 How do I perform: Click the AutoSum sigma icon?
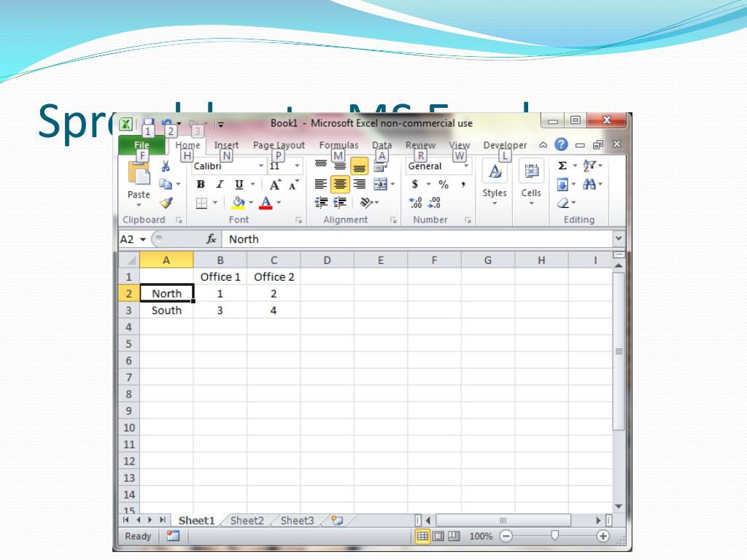[x=562, y=166]
